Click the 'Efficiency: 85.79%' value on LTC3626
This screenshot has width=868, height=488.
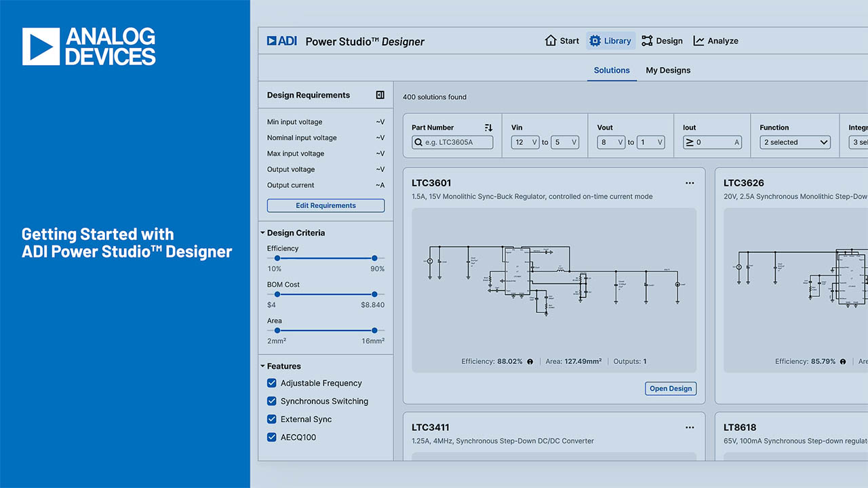(806, 362)
